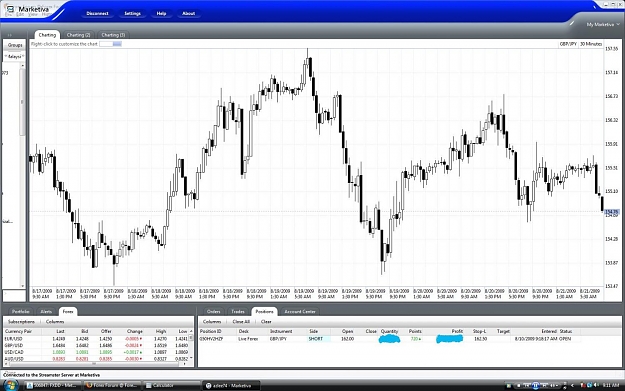Click the sidebar vertical scrollbar
This screenshot has width=625, height=391.
click(x=23, y=175)
